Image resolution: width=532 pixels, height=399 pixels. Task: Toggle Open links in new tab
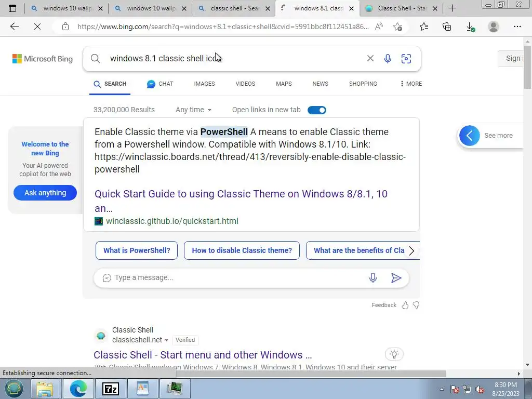pyautogui.click(x=316, y=110)
